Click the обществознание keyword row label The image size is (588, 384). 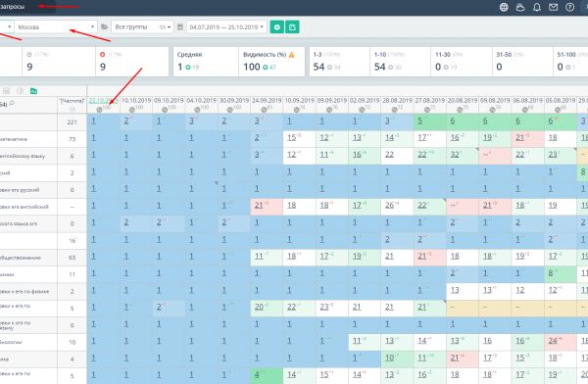pyautogui.click(x=21, y=258)
